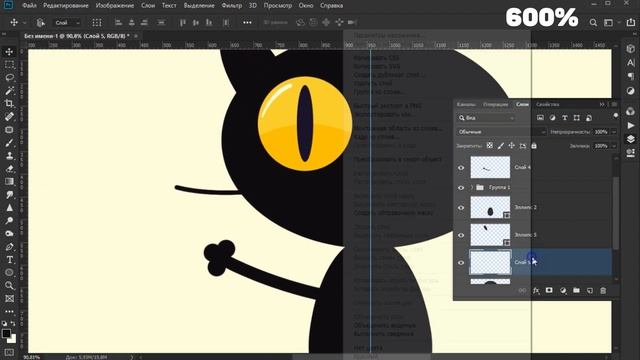640x360 pixels.
Task: Delete layer trash icon
Action: pyautogui.click(x=603, y=291)
